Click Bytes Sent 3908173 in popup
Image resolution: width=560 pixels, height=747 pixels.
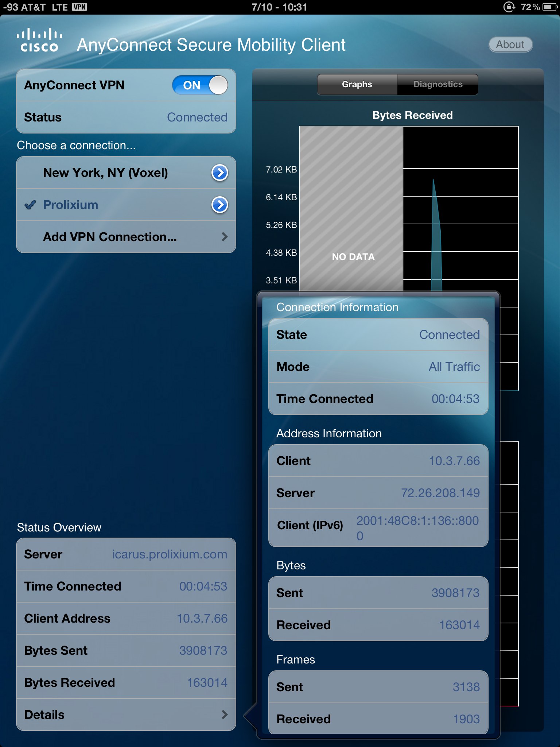click(x=378, y=593)
